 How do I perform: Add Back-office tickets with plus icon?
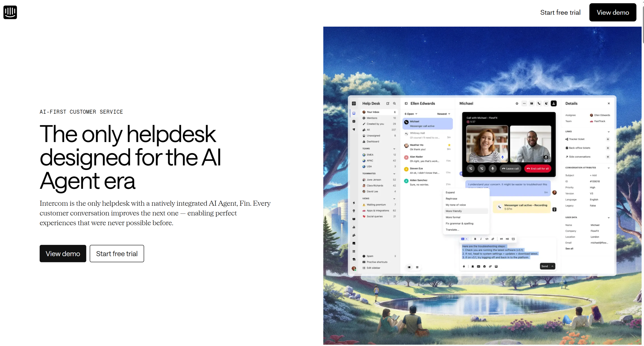[608, 148]
